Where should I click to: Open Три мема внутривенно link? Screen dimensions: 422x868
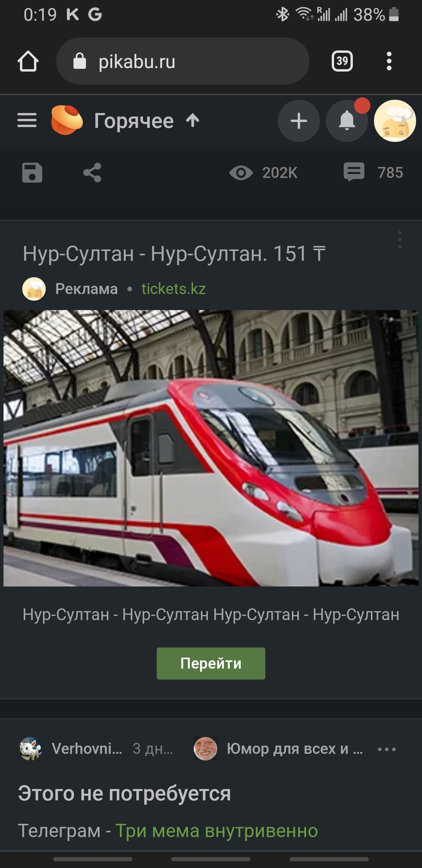216,830
